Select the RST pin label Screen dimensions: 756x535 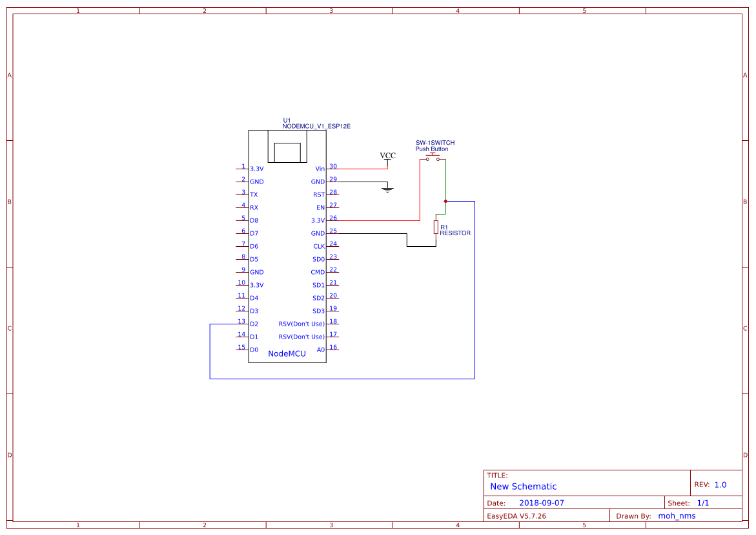319,195
